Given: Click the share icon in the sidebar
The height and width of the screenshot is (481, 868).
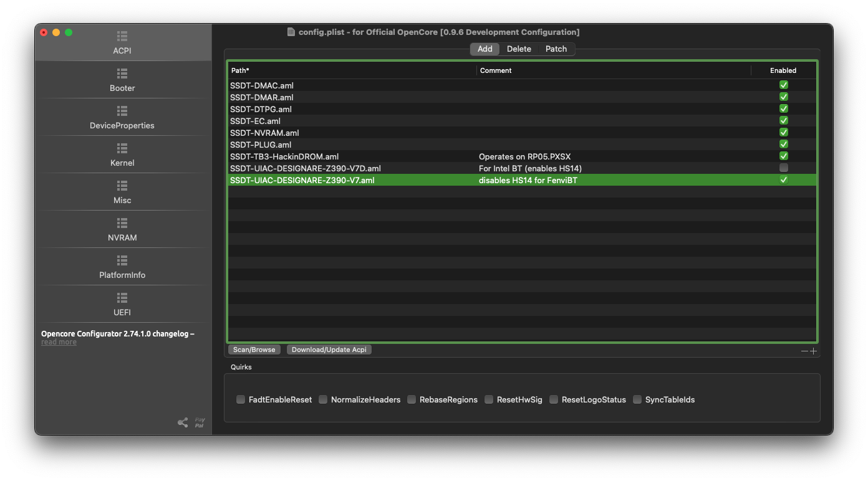Looking at the screenshot, I should click(183, 422).
